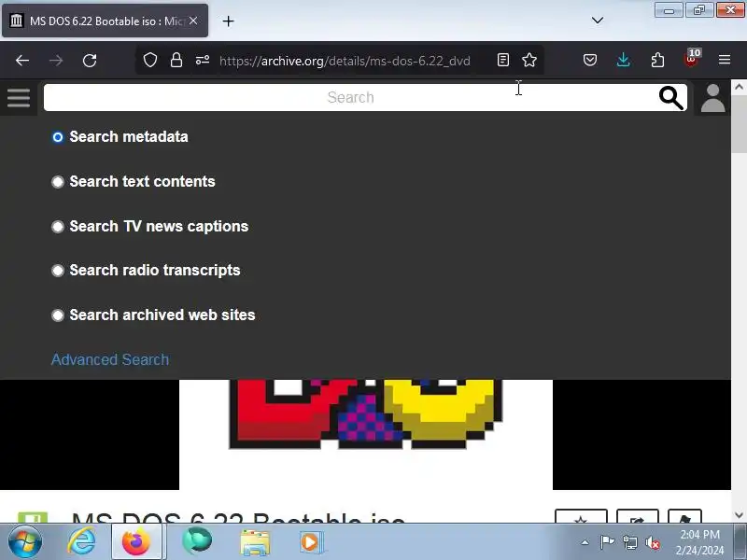
Task: Open the Firefox downloads panel
Action: [x=623, y=60]
